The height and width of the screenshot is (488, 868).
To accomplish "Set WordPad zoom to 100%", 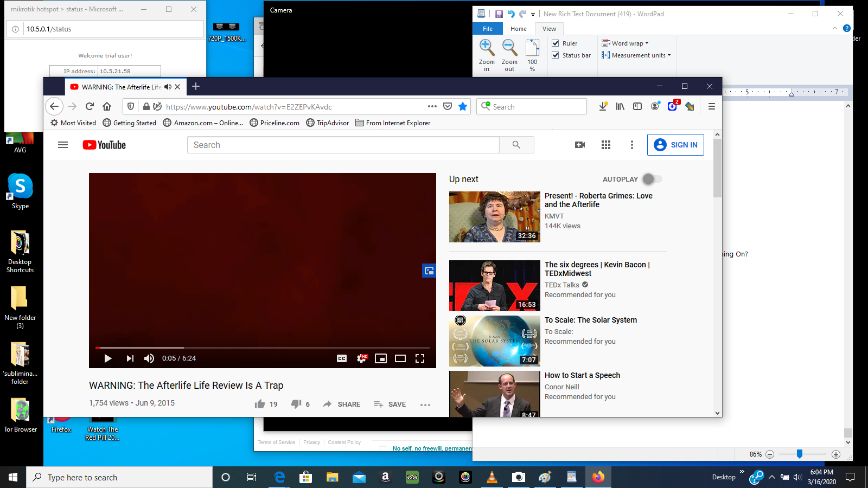I will tap(532, 55).
